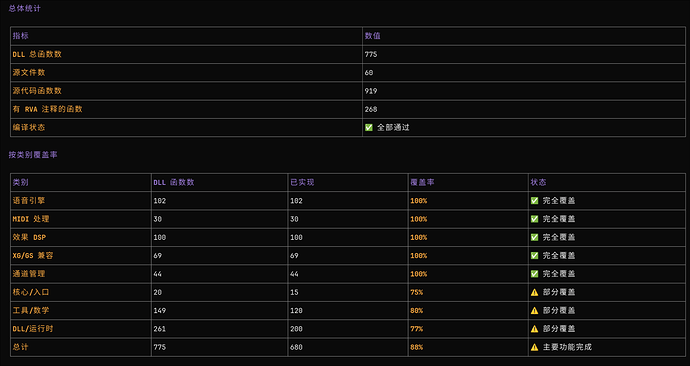Image resolution: width=690 pixels, height=366 pixels.
Task: Click the 100% coverage for 语音引擎
Action: coord(419,201)
